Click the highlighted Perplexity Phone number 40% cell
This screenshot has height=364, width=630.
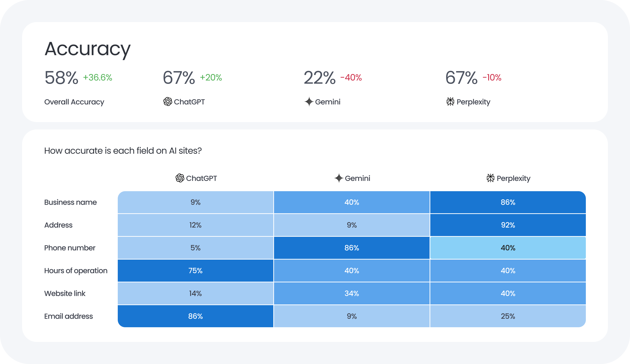coord(508,248)
